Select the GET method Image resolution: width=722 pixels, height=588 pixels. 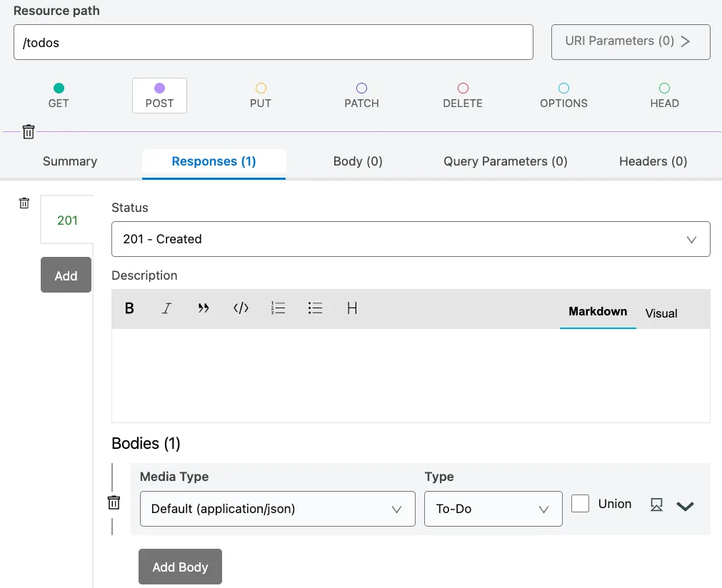pos(59,96)
